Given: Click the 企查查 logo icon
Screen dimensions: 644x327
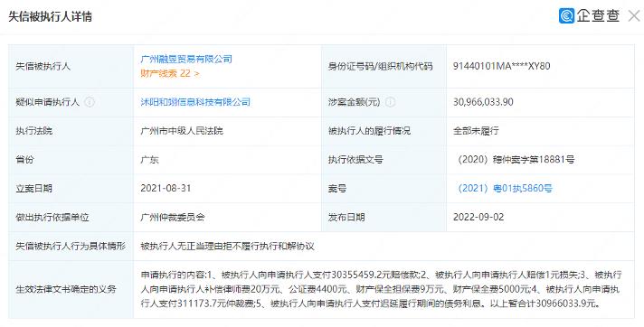Looking at the screenshot, I should [x=566, y=16].
